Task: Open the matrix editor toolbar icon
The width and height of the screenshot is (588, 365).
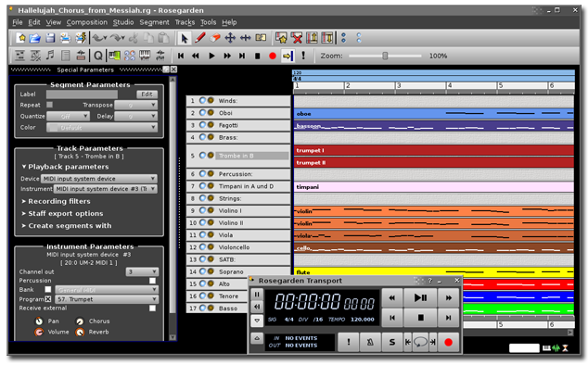Action: pyautogui.click(x=19, y=56)
